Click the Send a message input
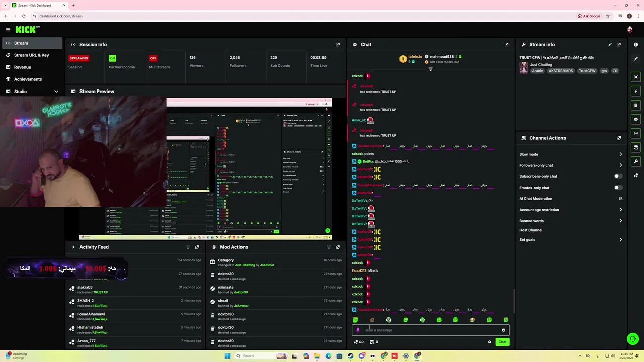This screenshot has width=644, height=362. coord(430,330)
